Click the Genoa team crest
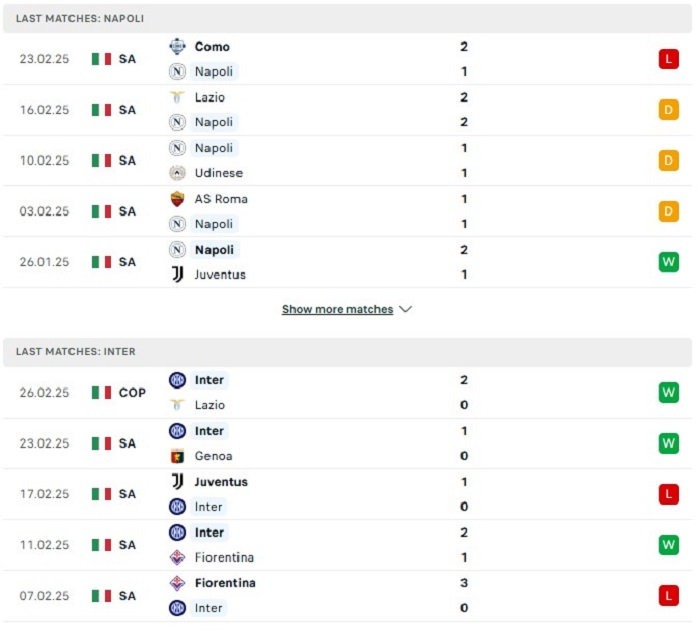The height and width of the screenshot is (632, 700). coord(177,456)
